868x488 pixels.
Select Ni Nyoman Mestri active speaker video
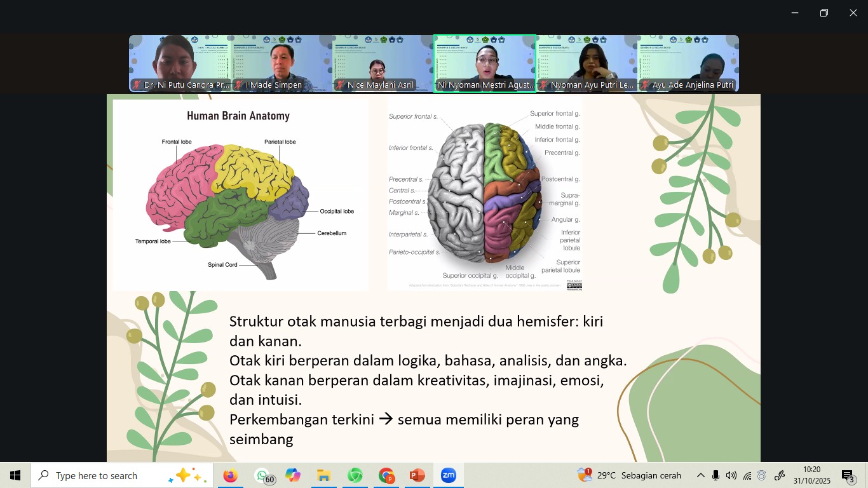tap(485, 64)
